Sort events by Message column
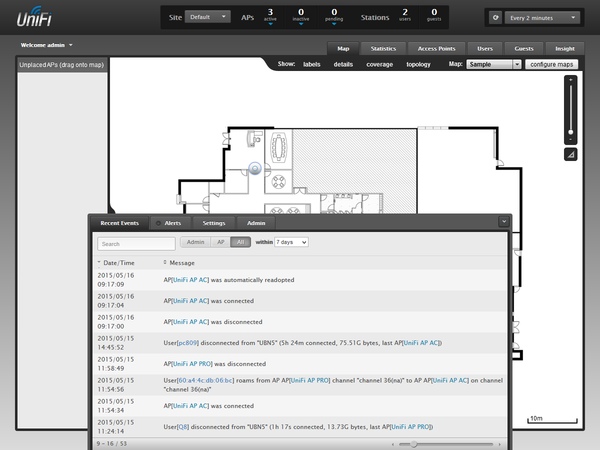600x450 pixels. click(179, 263)
